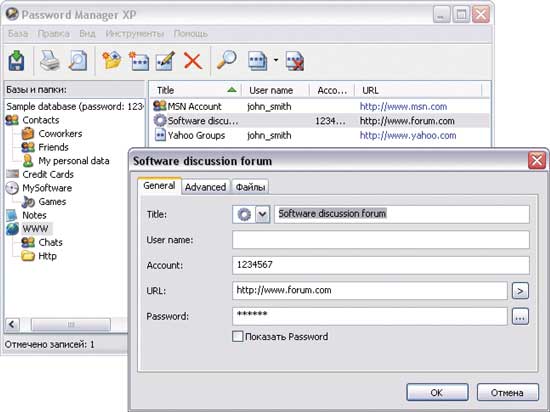Click the Http yellow folder icon
This screenshot has height=412, width=550.
point(28,256)
